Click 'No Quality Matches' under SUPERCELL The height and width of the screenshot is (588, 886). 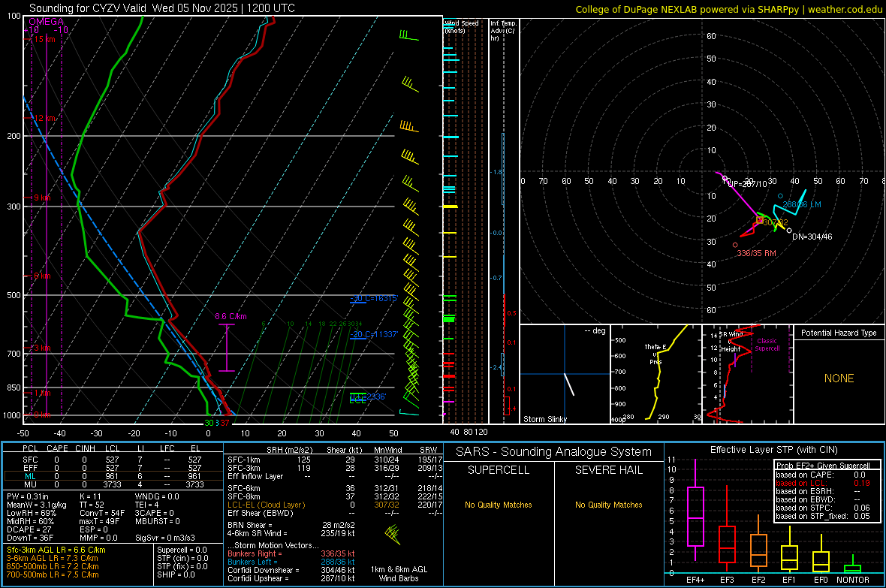pyautogui.click(x=499, y=505)
